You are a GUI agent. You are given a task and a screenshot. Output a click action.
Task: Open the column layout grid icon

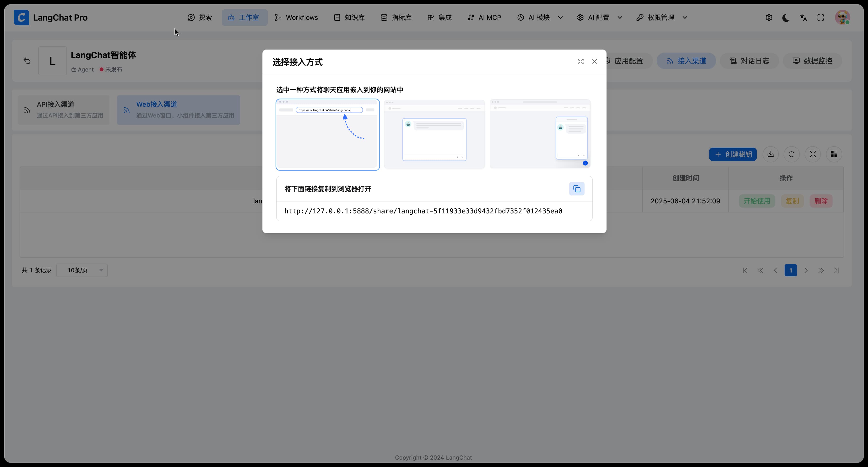pos(834,154)
